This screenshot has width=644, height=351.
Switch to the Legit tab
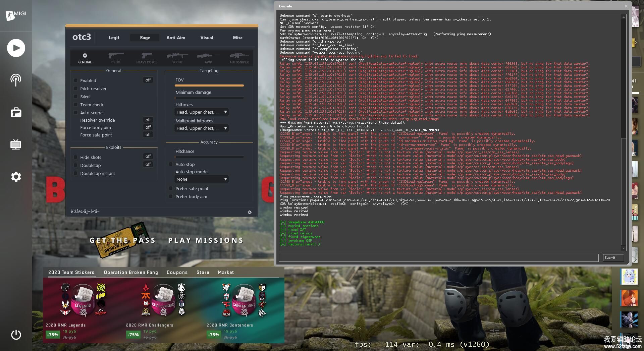pos(114,38)
